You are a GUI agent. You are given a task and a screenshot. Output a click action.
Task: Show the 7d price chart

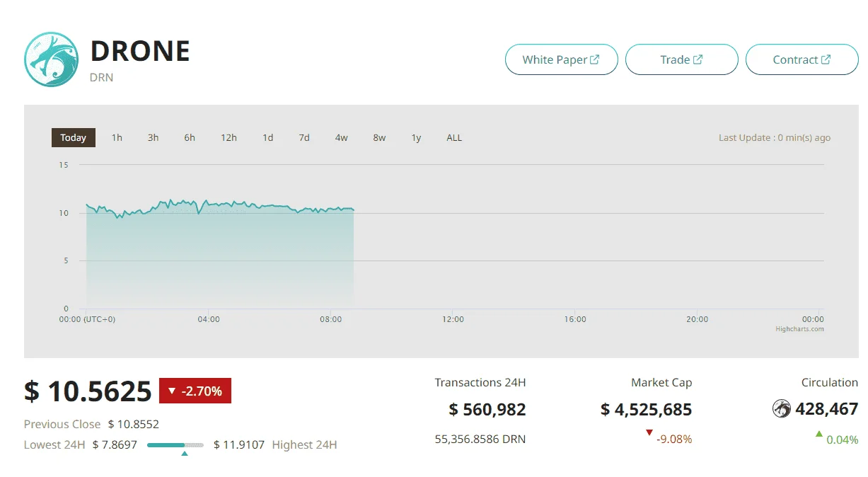coord(304,137)
